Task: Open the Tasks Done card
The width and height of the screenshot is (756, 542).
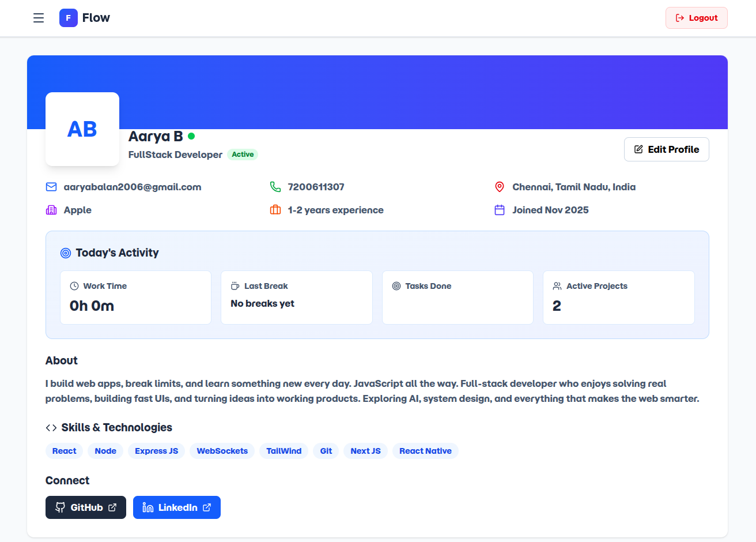Action: click(458, 298)
